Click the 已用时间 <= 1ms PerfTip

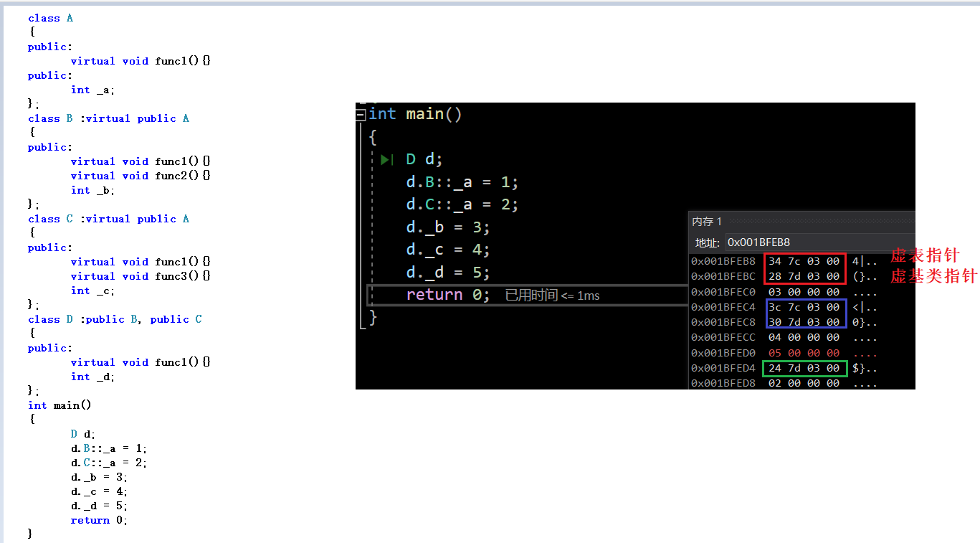(x=552, y=296)
